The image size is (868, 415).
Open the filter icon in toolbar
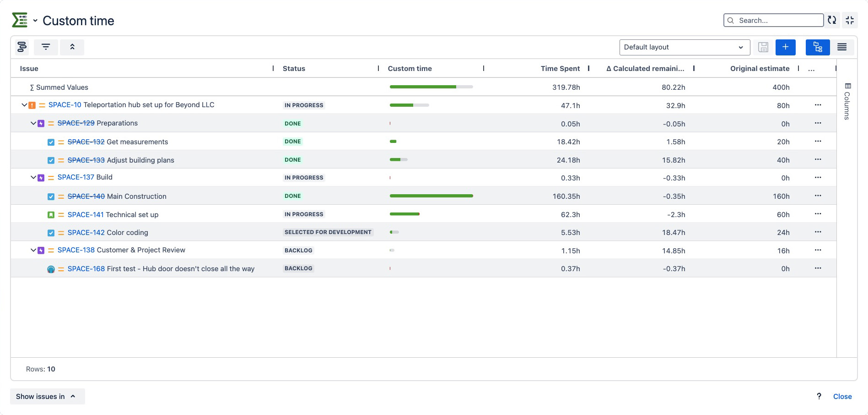click(46, 47)
